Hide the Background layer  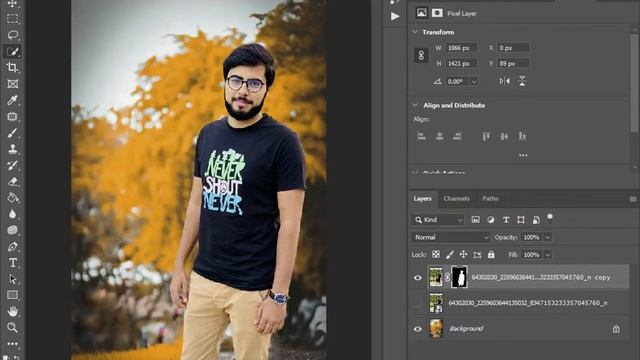coord(418,329)
